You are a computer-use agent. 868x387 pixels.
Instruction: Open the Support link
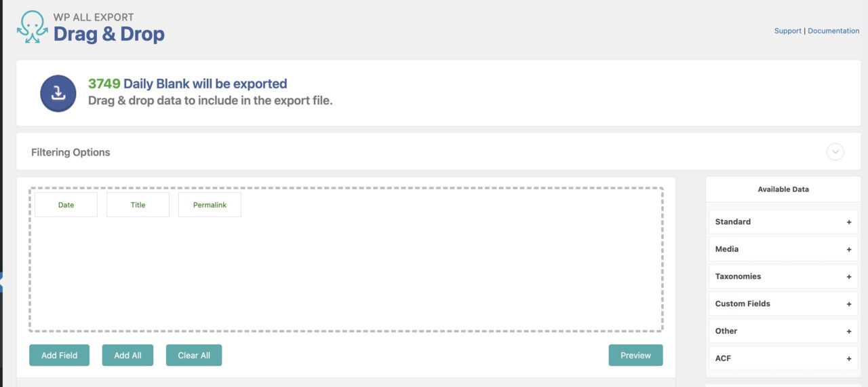click(787, 31)
